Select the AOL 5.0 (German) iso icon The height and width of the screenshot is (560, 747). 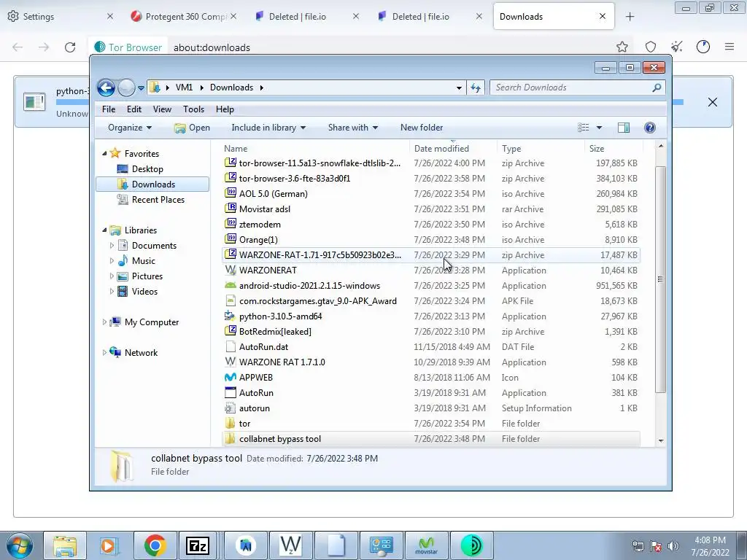coord(230,193)
